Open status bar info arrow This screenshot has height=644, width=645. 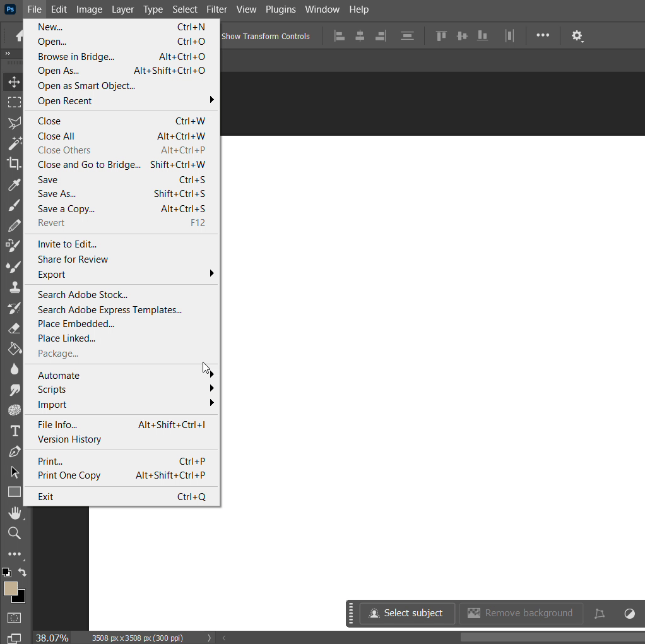pos(209,638)
